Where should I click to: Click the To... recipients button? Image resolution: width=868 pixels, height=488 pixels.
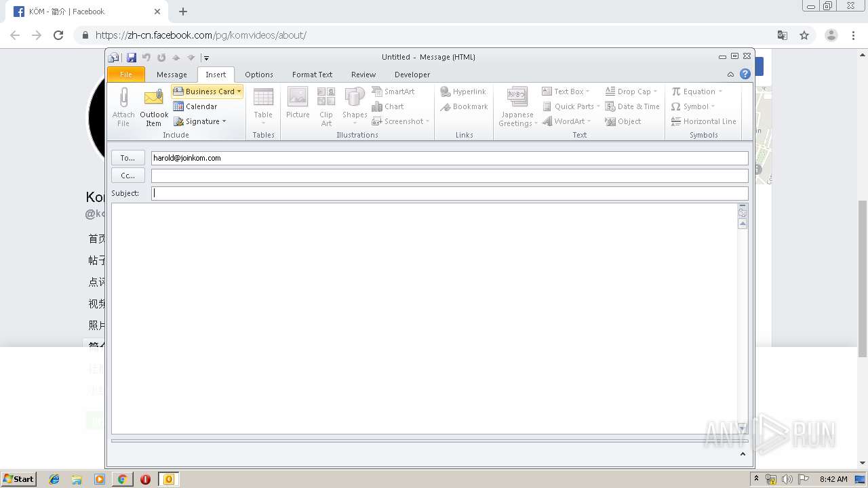point(127,158)
